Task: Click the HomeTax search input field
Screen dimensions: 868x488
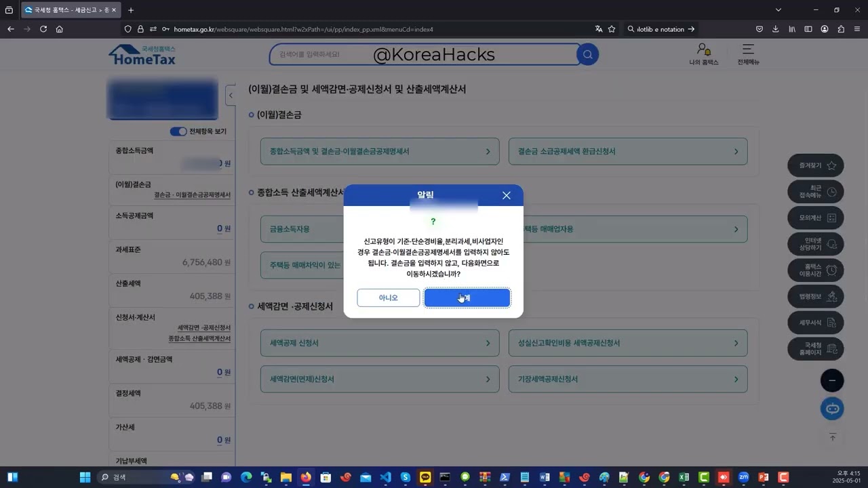Action: pos(422,54)
